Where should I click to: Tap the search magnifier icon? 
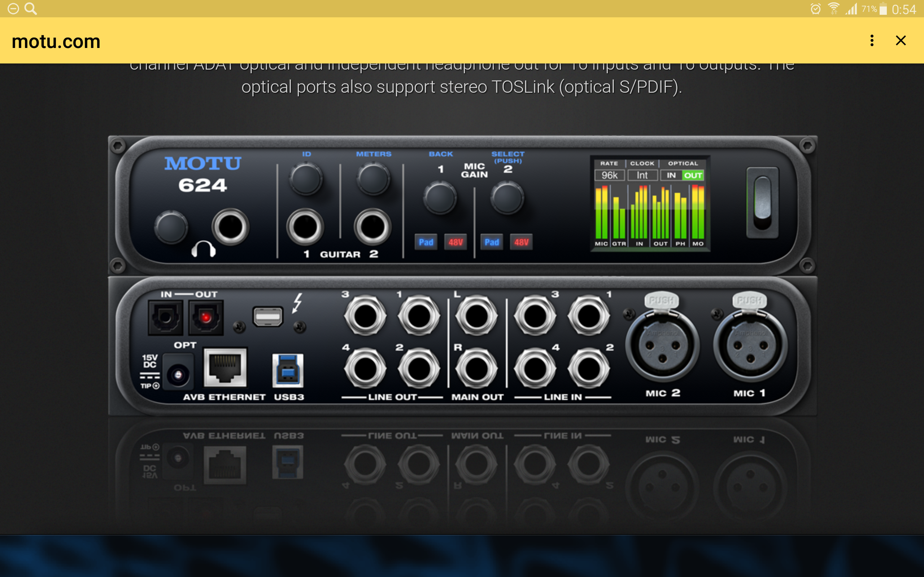(31, 8)
